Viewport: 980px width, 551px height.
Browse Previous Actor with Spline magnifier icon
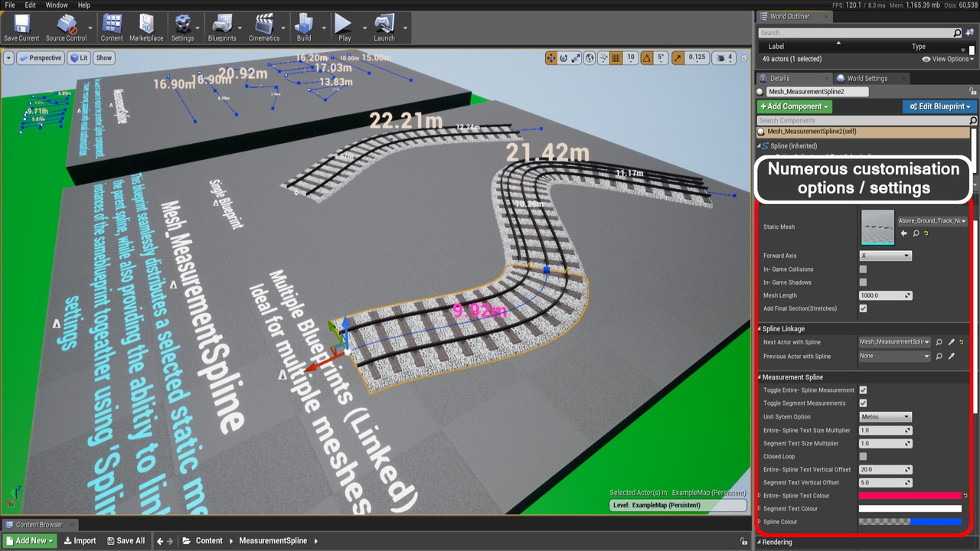click(939, 356)
